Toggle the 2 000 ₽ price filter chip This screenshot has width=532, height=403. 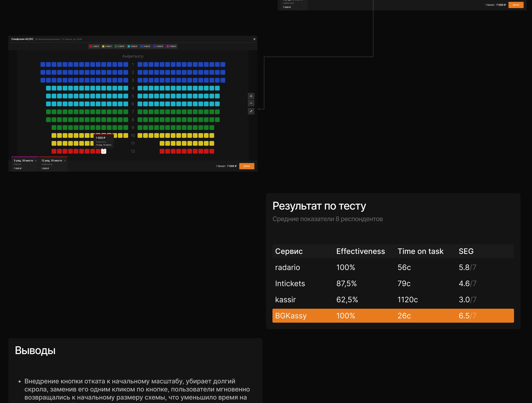(107, 46)
